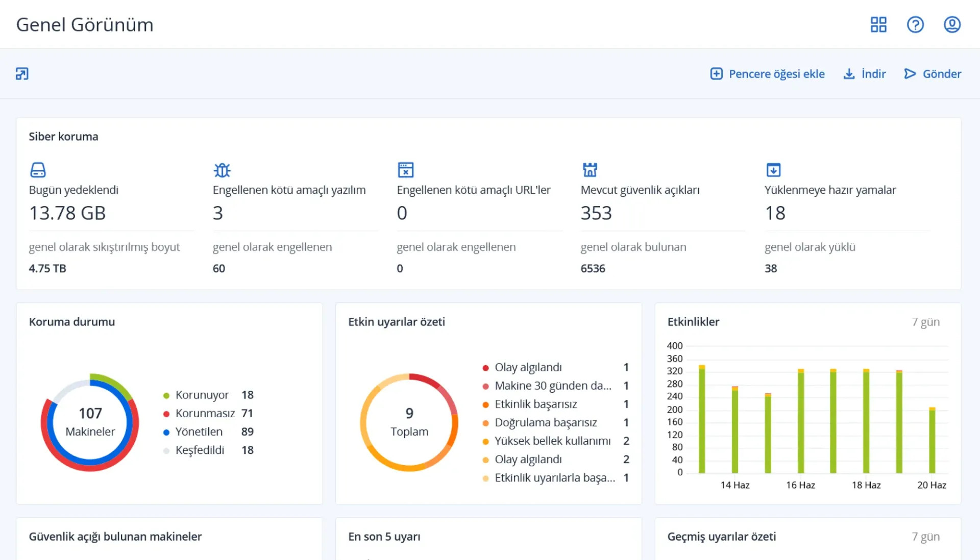Click the blocked URL window icon
This screenshot has width=980, height=560.
[x=406, y=170]
